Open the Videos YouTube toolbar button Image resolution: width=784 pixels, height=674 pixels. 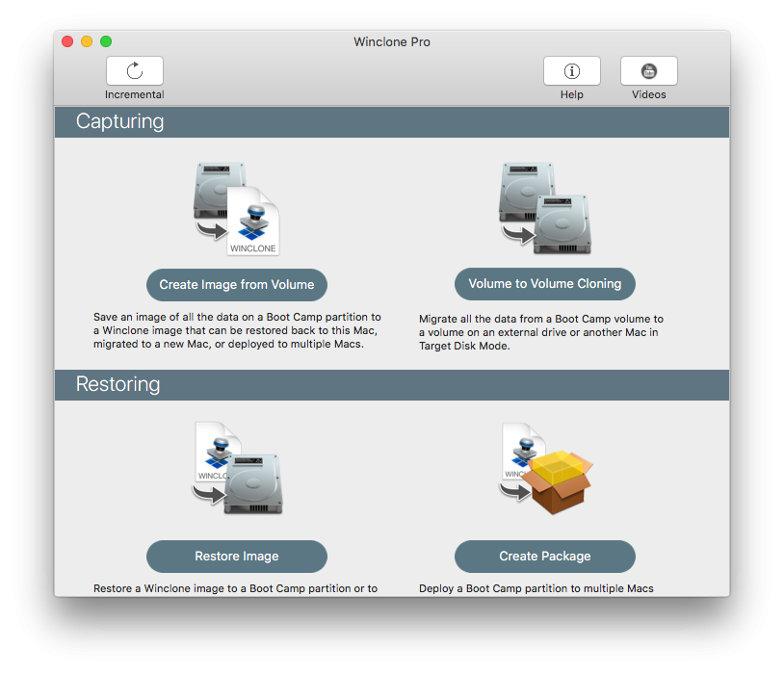[x=648, y=70]
